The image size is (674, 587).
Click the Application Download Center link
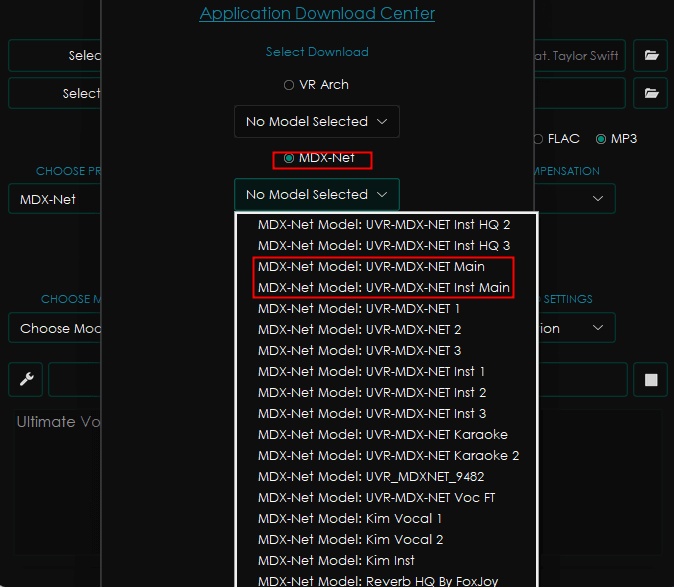coord(317,14)
